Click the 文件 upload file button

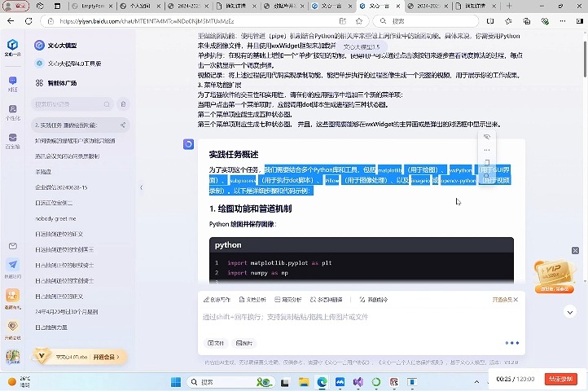click(x=216, y=343)
